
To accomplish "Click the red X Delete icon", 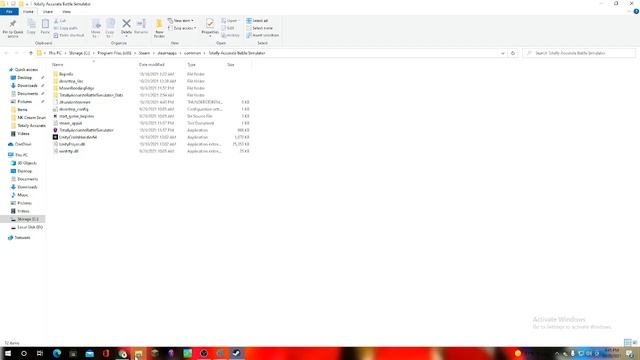I will [x=126, y=23].
